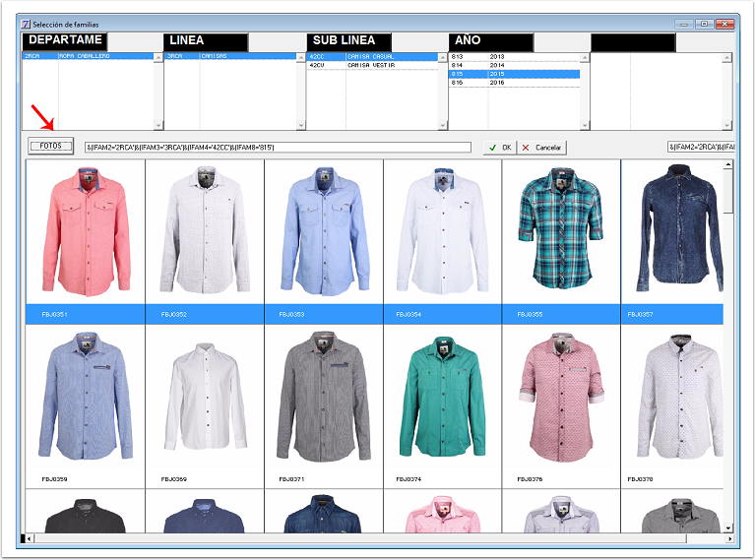This screenshot has width=755, height=560.
Task: Click LINEA list scroll-up arrow
Action: coord(301,57)
